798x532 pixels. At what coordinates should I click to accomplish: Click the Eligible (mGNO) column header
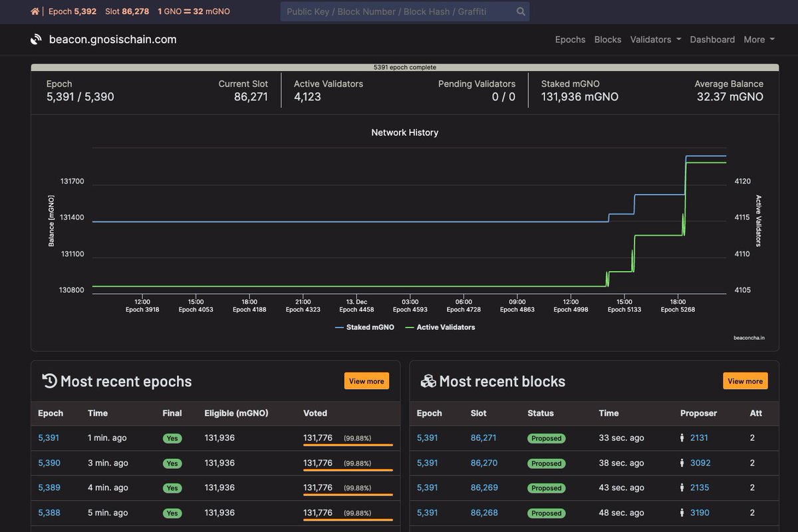(236, 413)
